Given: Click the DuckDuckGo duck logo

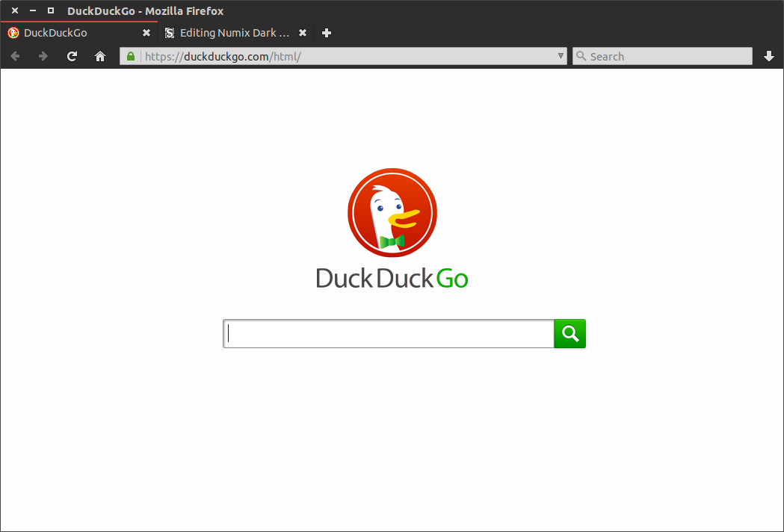Looking at the screenshot, I should pos(392,213).
